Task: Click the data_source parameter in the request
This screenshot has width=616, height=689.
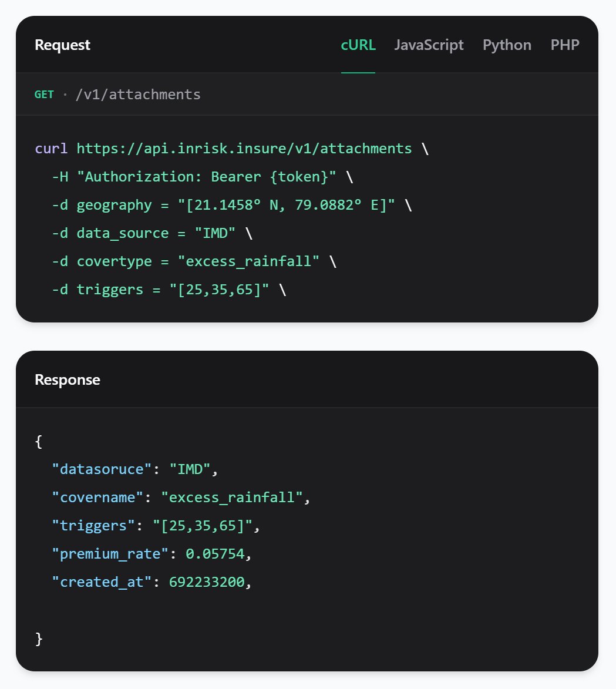Action: point(123,233)
